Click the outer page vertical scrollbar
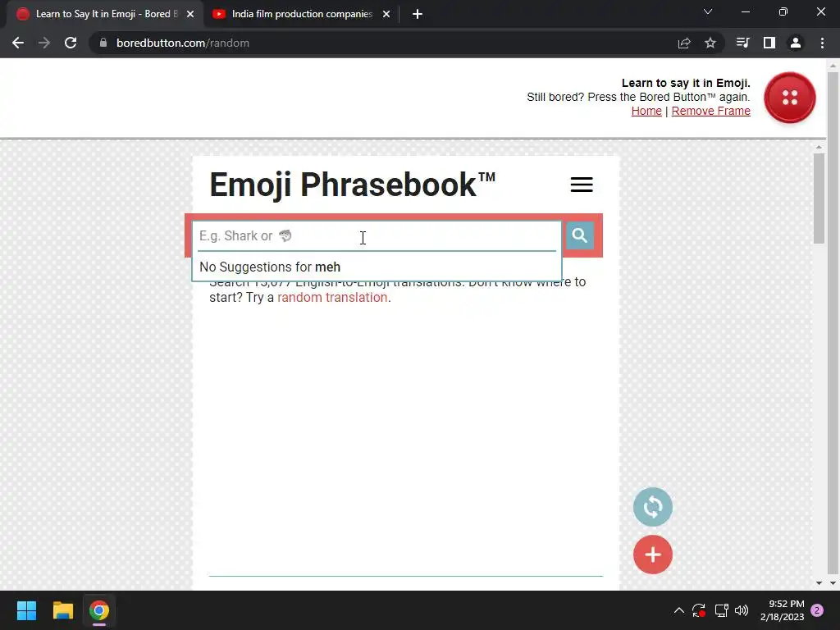Screen dimensions: 840x630 pos(833,322)
